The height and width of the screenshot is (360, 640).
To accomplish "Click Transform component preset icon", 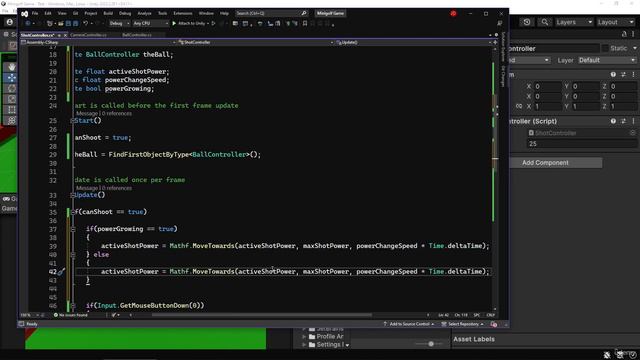I will point(623,75).
